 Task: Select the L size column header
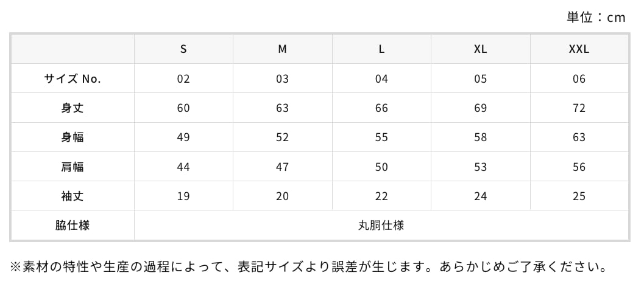pos(381,49)
